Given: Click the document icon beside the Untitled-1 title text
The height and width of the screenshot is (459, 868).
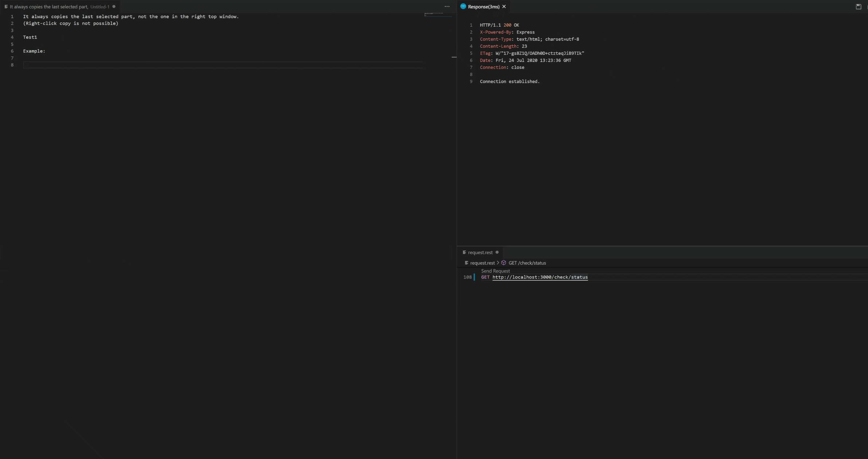Looking at the screenshot, I should (x=5, y=6).
